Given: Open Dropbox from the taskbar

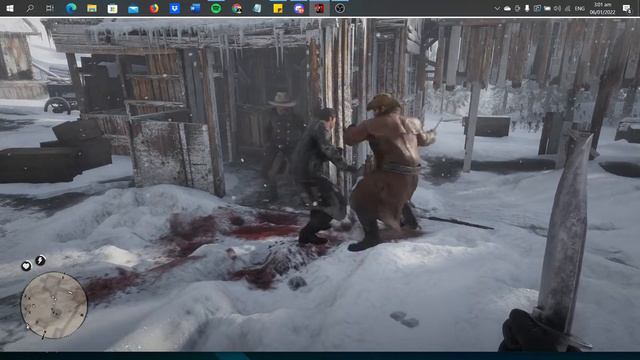Looking at the screenshot, I should coord(175,8).
